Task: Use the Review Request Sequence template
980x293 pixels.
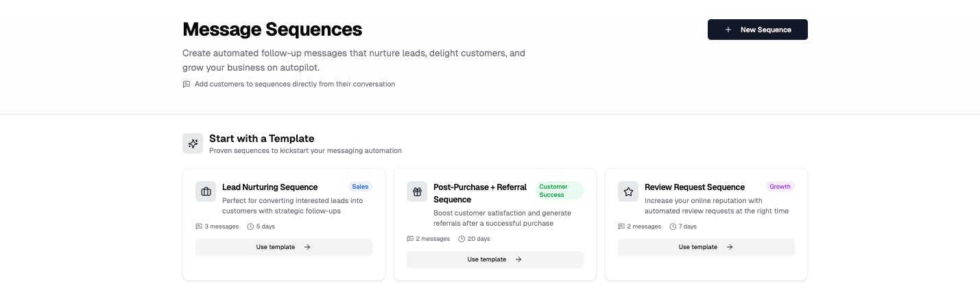Action: tap(706, 247)
